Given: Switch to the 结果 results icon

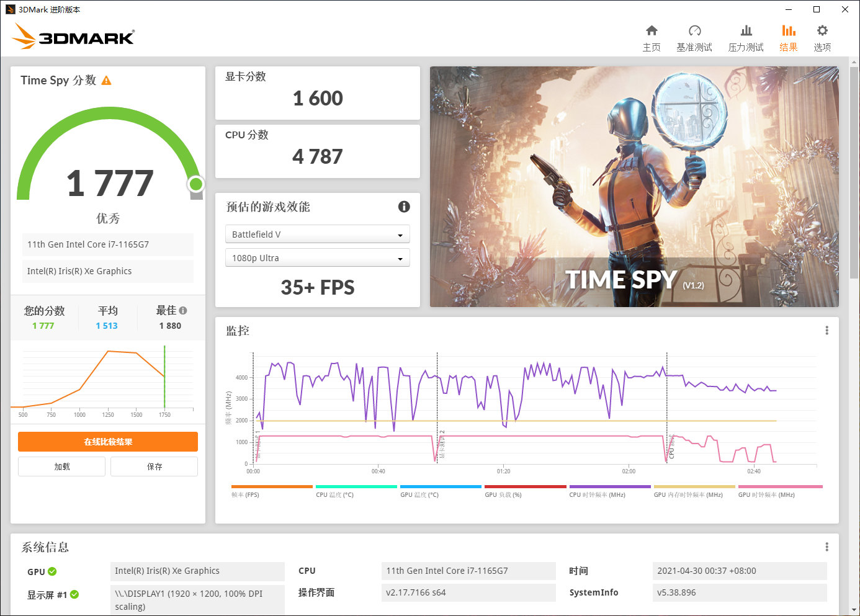Looking at the screenshot, I should pyautogui.click(x=789, y=36).
